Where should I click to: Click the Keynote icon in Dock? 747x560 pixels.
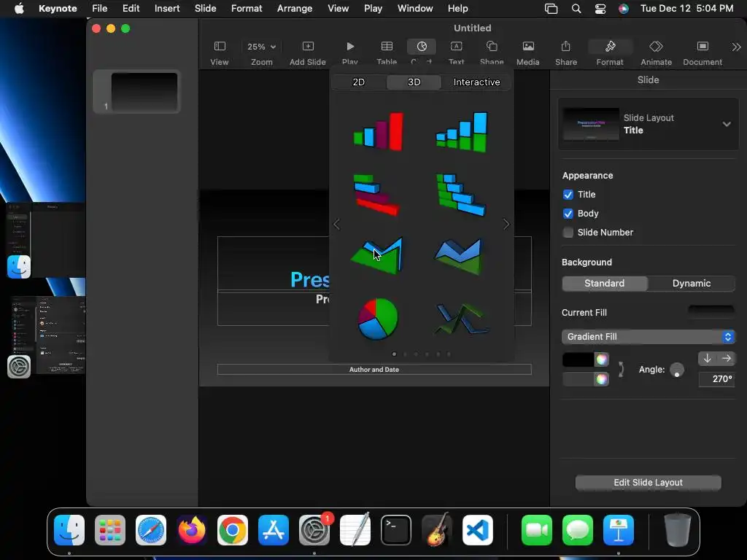(619, 530)
